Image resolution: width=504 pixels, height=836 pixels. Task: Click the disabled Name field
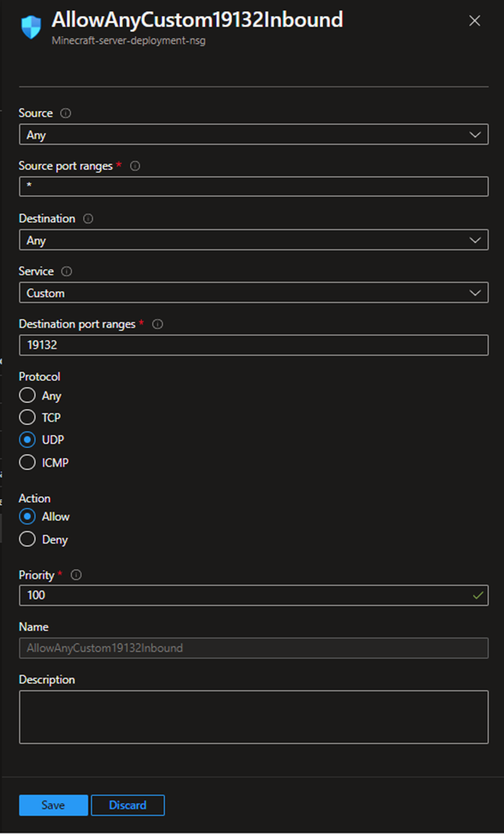(x=254, y=648)
